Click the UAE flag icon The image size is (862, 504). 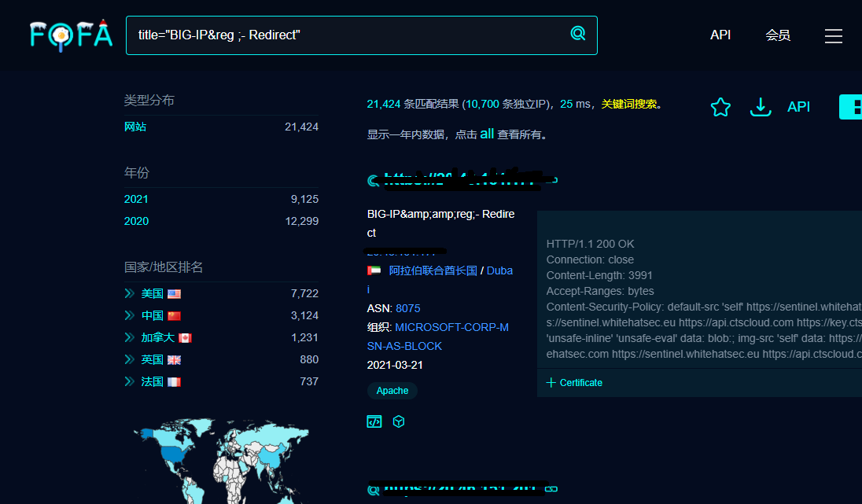374,270
